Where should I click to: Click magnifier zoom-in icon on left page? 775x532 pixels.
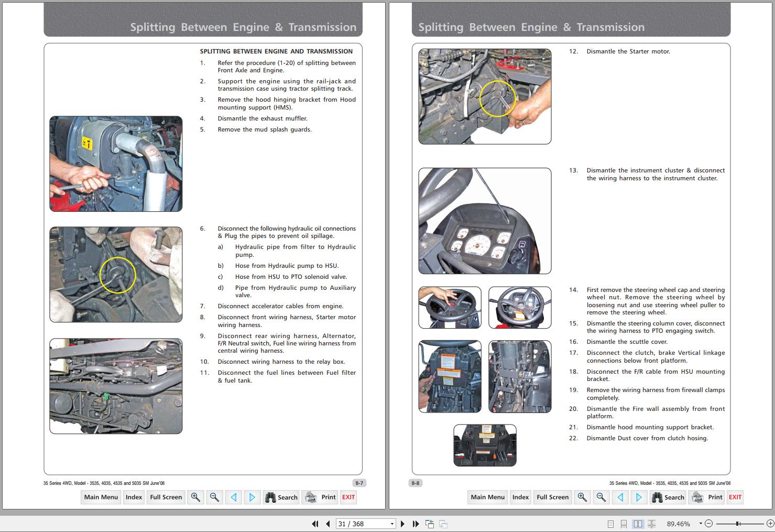click(195, 497)
